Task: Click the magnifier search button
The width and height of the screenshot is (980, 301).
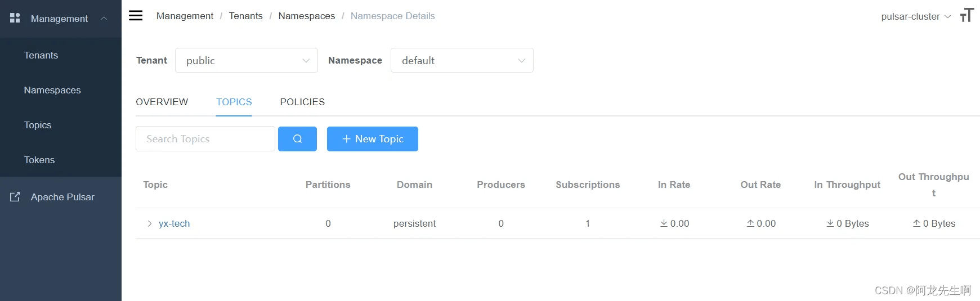Action: tap(297, 139)
